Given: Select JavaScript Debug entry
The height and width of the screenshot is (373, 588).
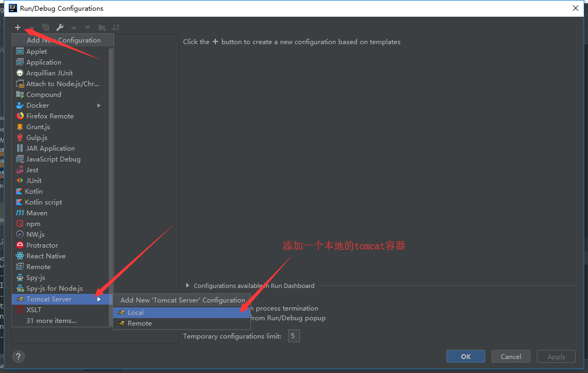Looking at the screenshot, I should (x=60, y=159).
